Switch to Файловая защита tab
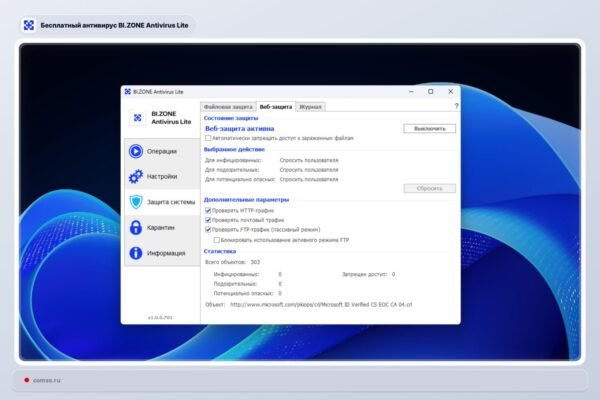This screenshot has width=600, height=400. (228, 107)
